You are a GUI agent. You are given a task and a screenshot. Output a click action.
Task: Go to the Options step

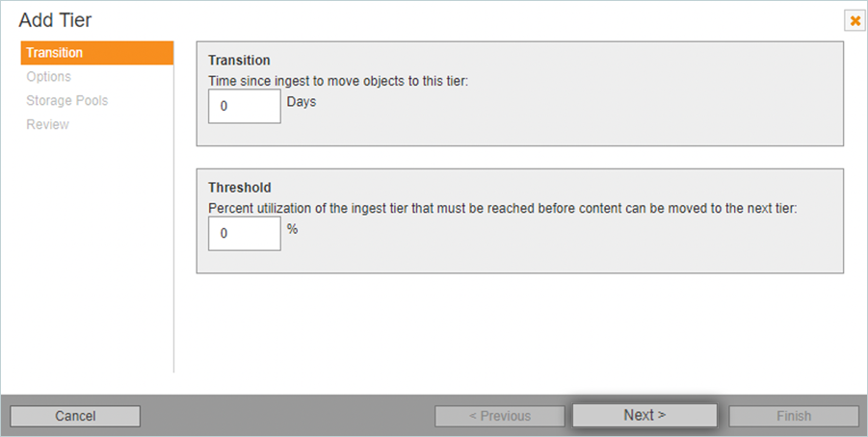click(48, 77)
